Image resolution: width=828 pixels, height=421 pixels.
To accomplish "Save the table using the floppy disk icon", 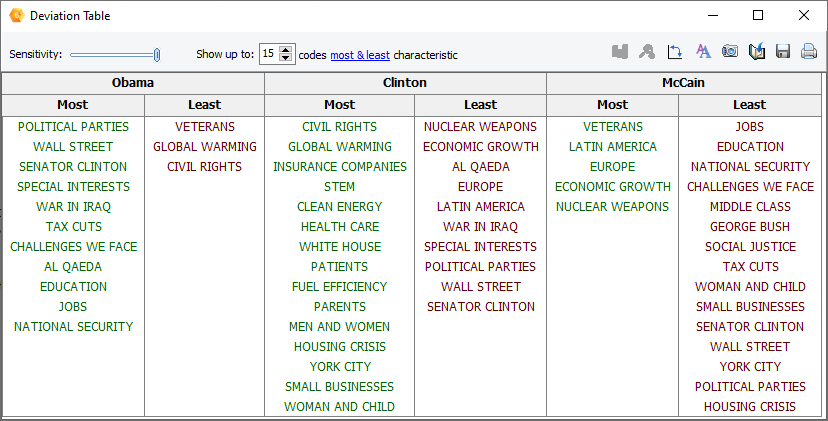I will 783,52.
